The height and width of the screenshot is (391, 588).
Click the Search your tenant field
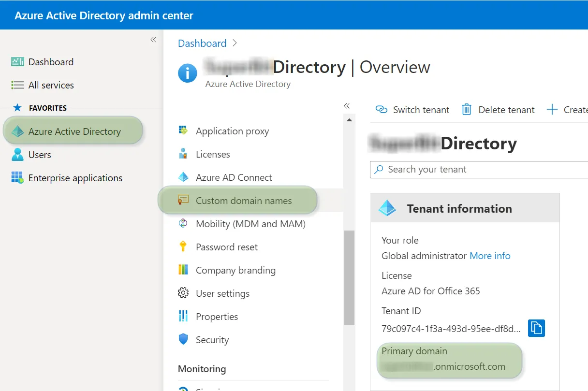click(459, 169)
